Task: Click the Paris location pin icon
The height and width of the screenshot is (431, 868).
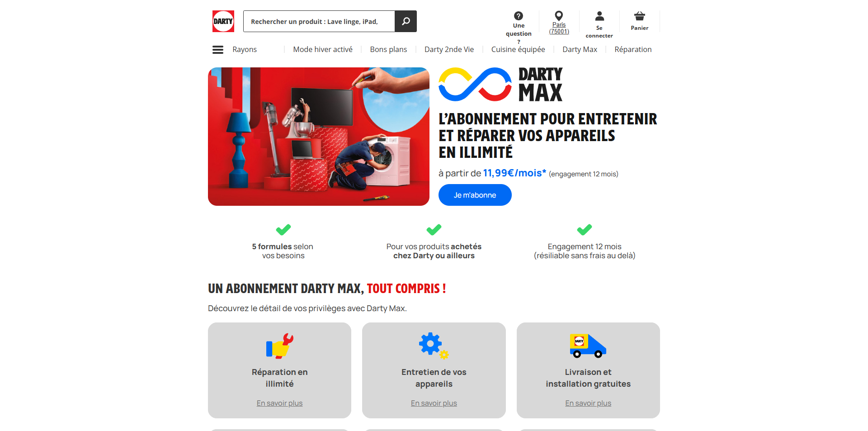Action: 559,16
